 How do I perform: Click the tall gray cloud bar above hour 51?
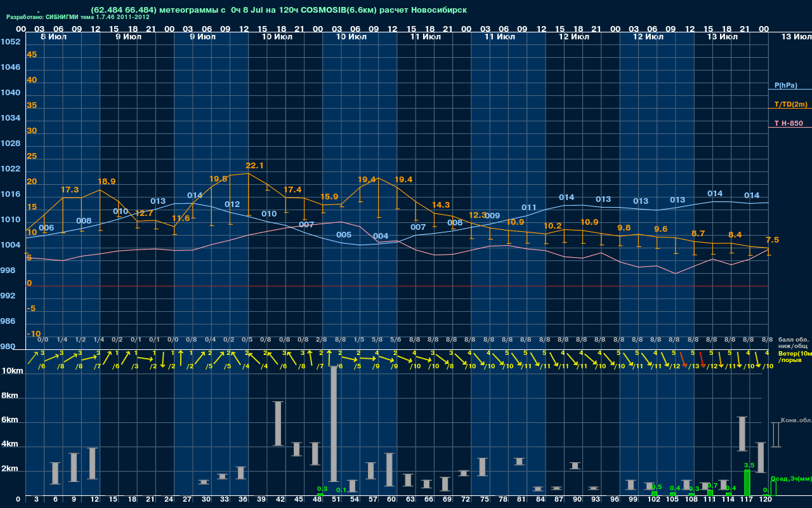(333, 424)
